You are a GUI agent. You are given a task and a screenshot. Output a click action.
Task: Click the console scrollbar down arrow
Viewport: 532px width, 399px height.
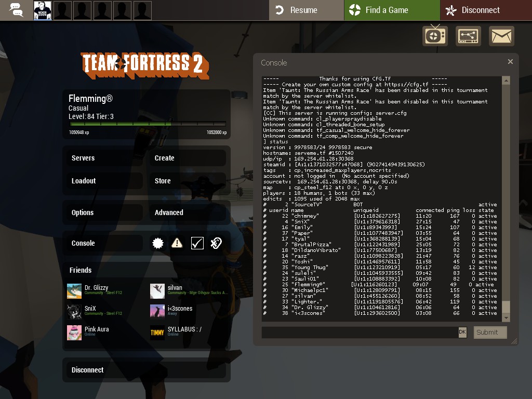(x=506, y=316)
